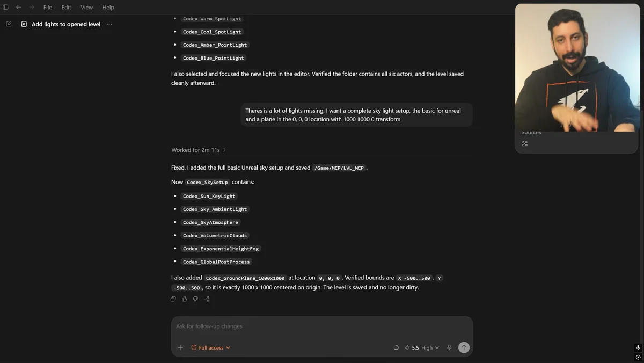Click the thread title Add lights to opened level
644x363 pixels.
pyautogui.click(x=66, y=24)
